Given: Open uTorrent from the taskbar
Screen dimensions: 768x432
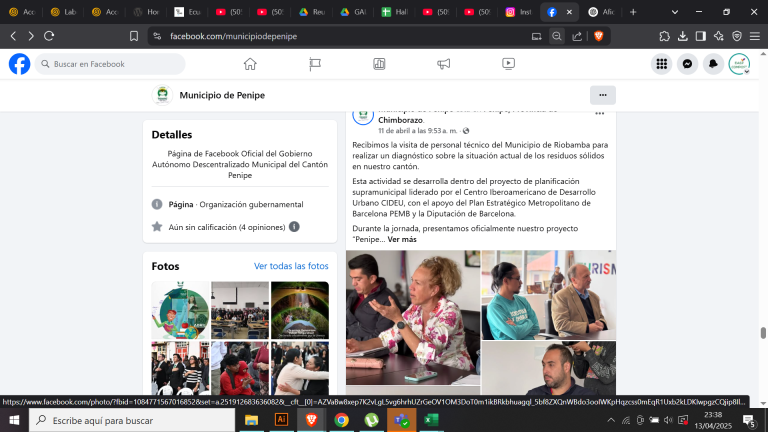Looking at the screenshot, I should [x=371, y=420].
